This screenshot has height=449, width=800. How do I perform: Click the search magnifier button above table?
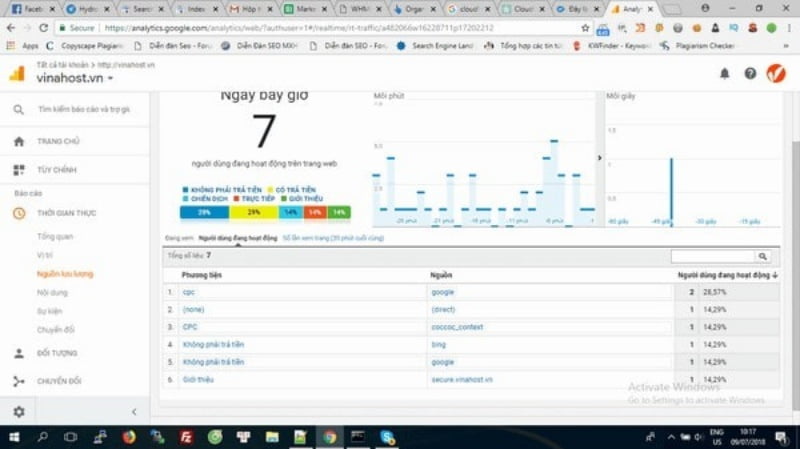point(763,256)
